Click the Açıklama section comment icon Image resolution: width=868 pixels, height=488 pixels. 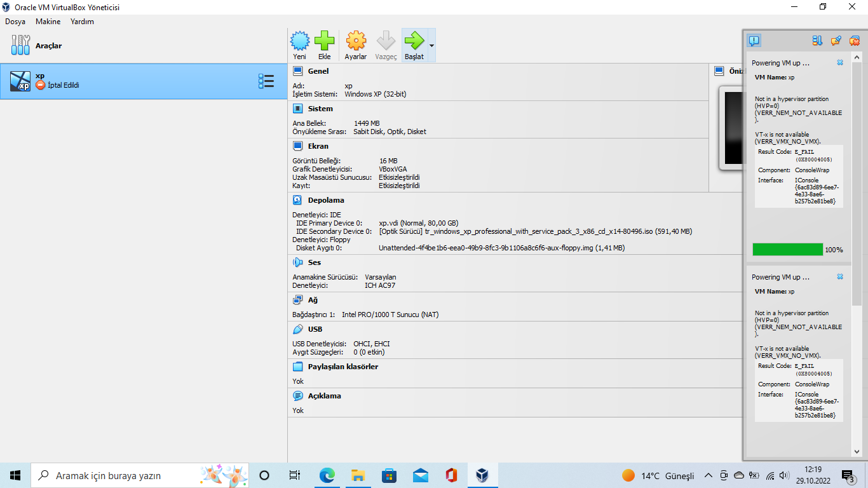[298, 396]
